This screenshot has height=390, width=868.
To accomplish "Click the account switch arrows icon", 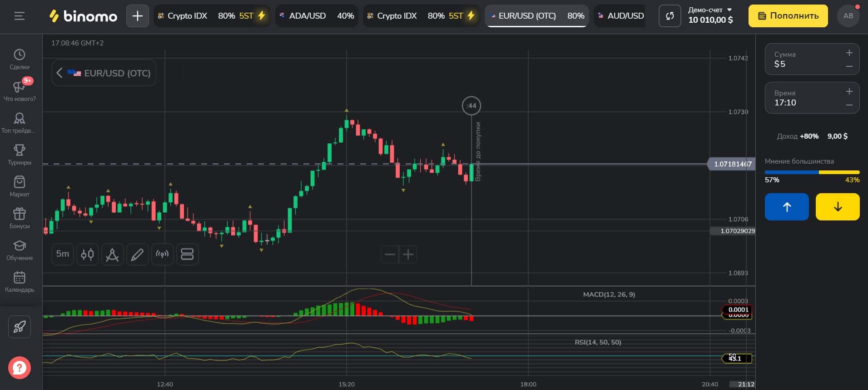I will [670, 16].
